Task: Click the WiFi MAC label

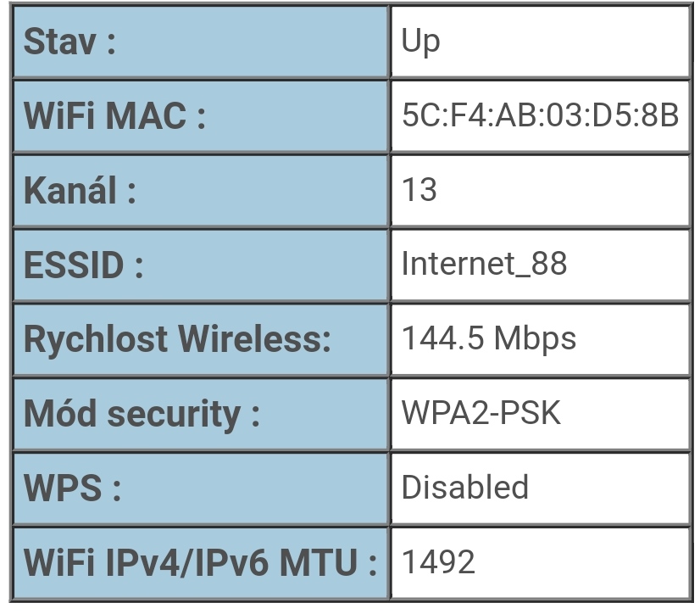Action: [115, 116]
